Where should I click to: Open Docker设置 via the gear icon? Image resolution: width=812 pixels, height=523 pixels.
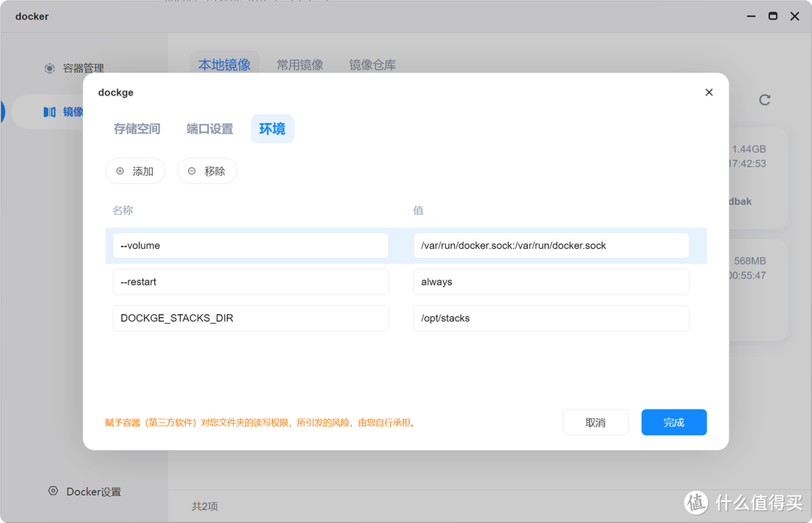53,491
